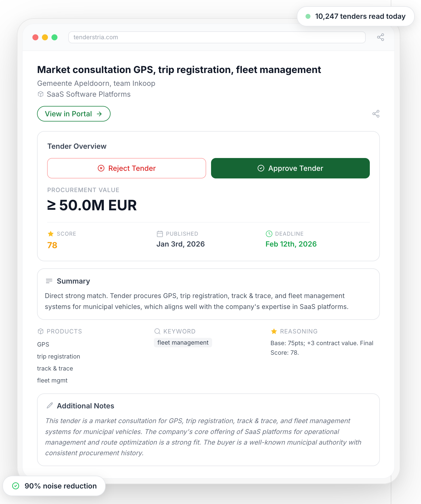Click the cube icon beside SaaS Software Platforms
Screen dimensions: 421x504
[x=41, y=94]
